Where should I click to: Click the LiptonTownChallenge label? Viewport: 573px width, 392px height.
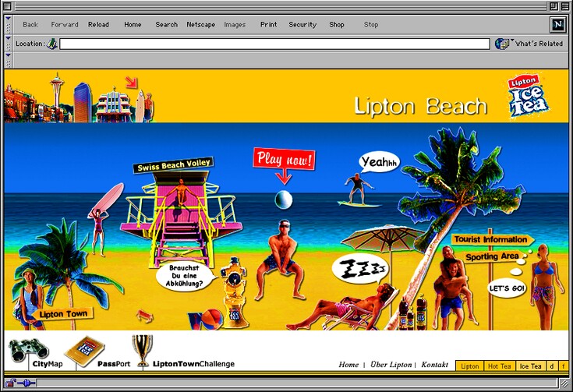click(x=193, y=364)
